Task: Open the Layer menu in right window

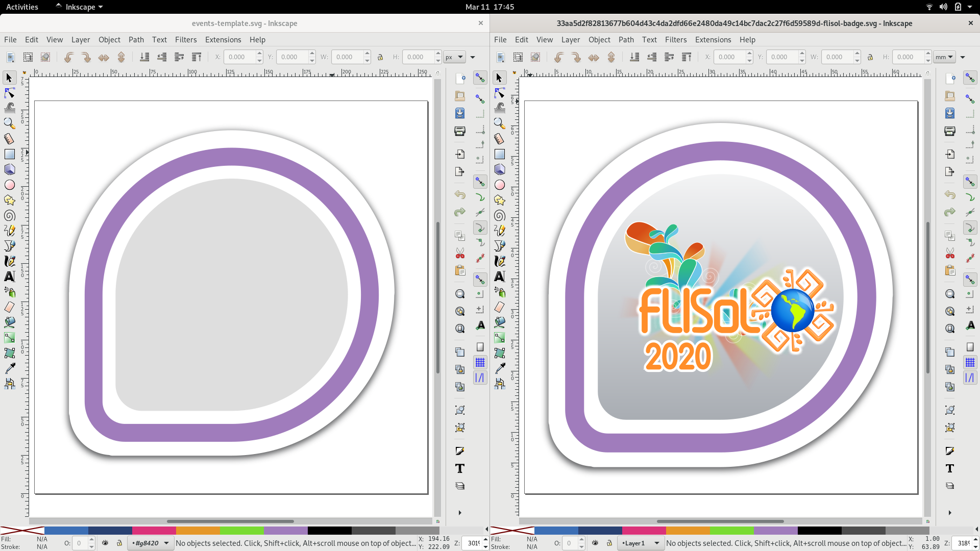Action: [571, 40]
